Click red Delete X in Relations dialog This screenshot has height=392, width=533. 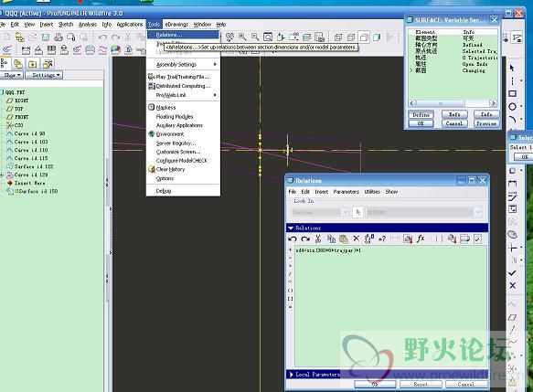tap(356, 238)
